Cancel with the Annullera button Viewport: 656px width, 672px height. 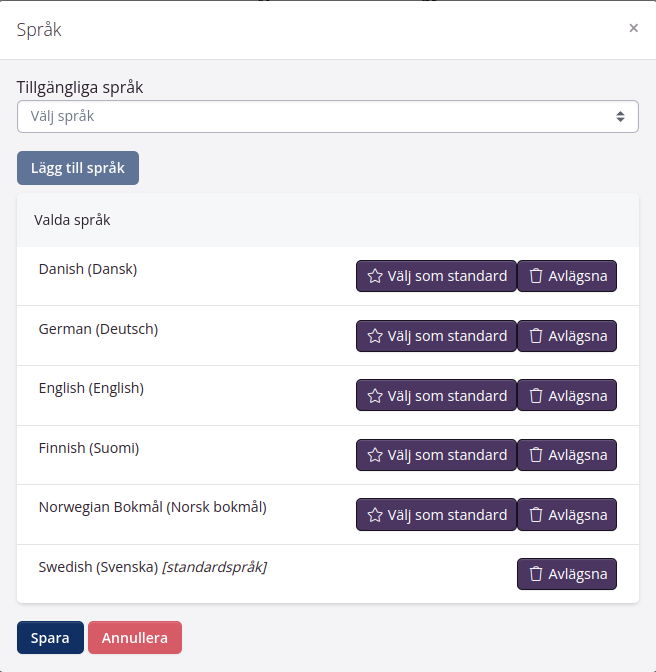click(135, 638)
